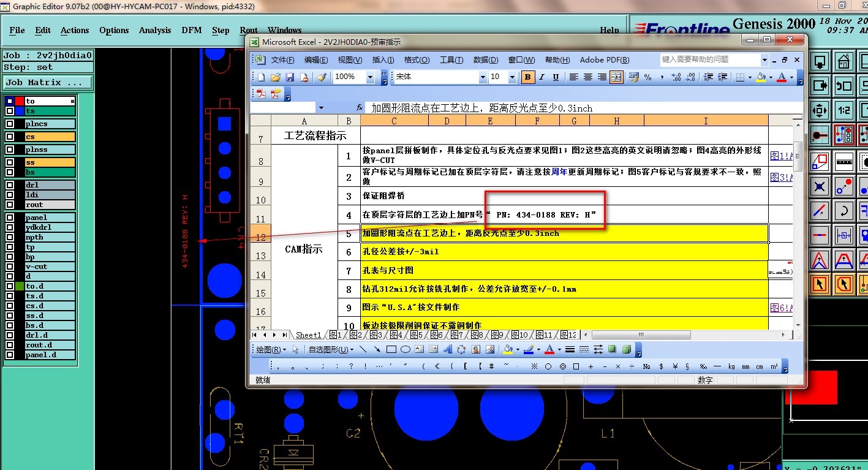The image size is (868, 470).
Task: Open the Excel 格式(O) menu
Action: [x=417, y=59]
